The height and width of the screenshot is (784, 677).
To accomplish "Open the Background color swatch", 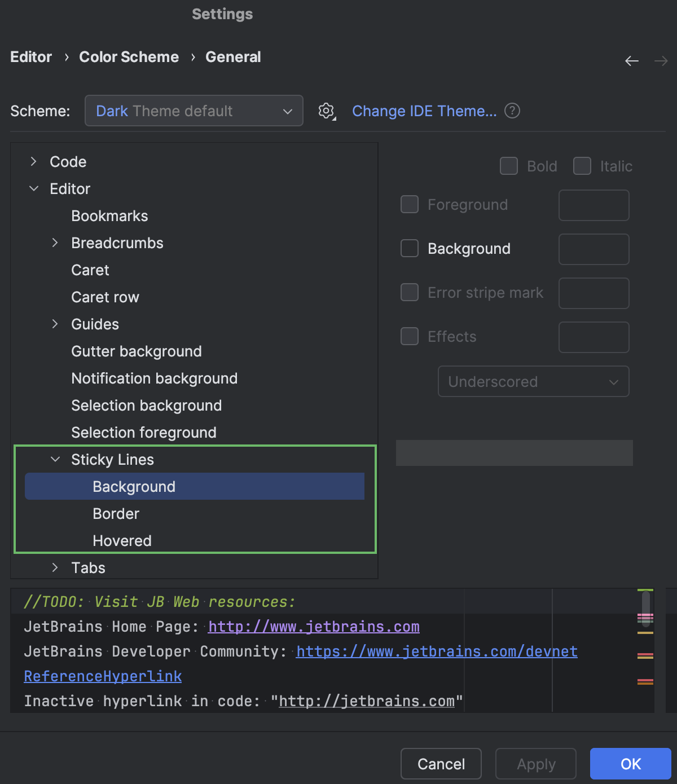I will coord(594,249).
